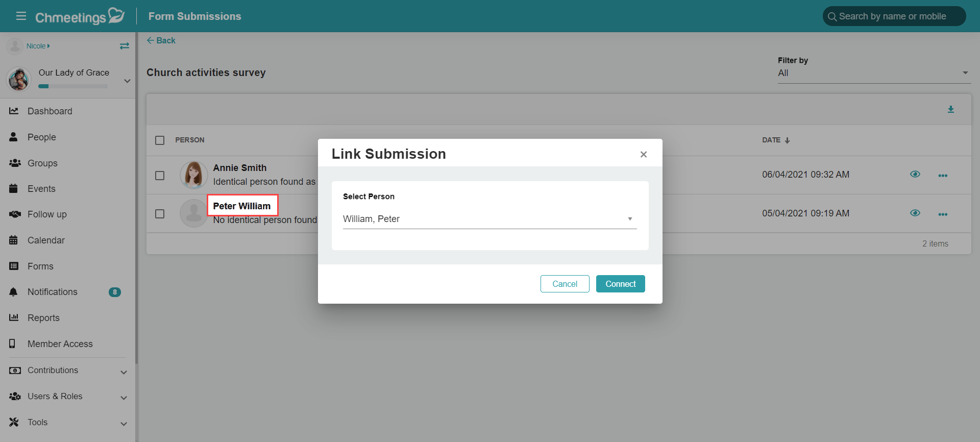Click the download submissions icon
The height and width of the screenshot is (442, 980).
click(951, 109)
